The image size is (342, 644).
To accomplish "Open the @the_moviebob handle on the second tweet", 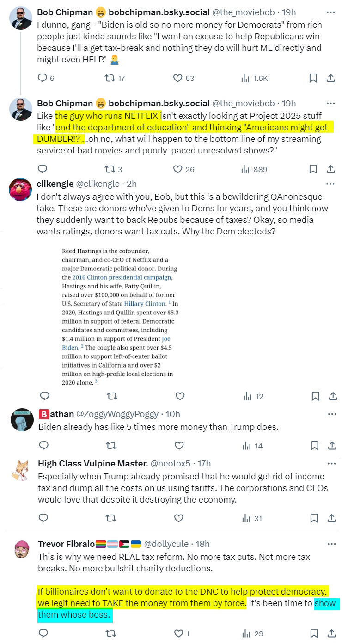I will (242, 103).
